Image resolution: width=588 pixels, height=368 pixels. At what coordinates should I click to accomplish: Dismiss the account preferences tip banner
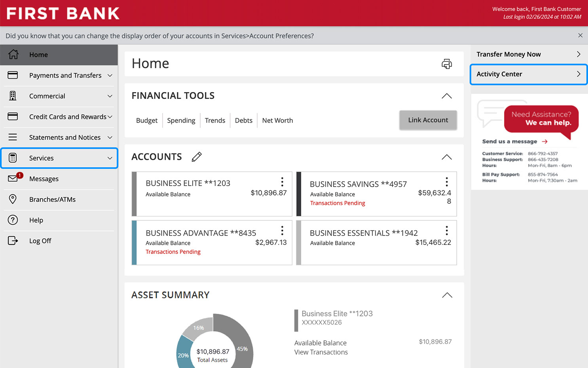(580, 35)
